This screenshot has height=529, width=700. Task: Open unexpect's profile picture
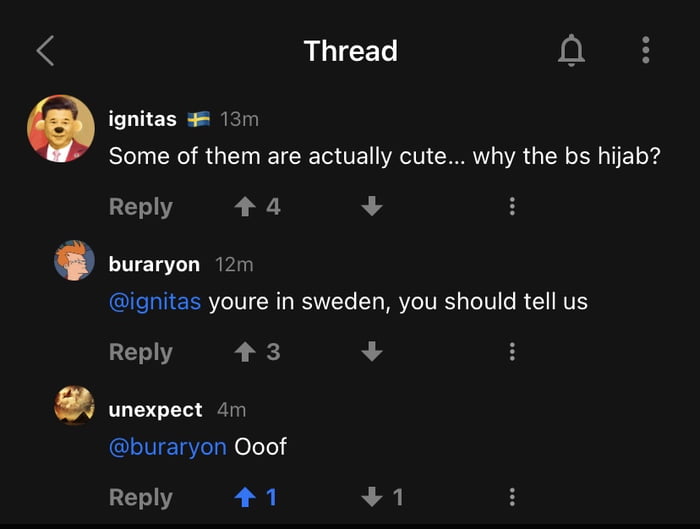[x=74, y=405]
